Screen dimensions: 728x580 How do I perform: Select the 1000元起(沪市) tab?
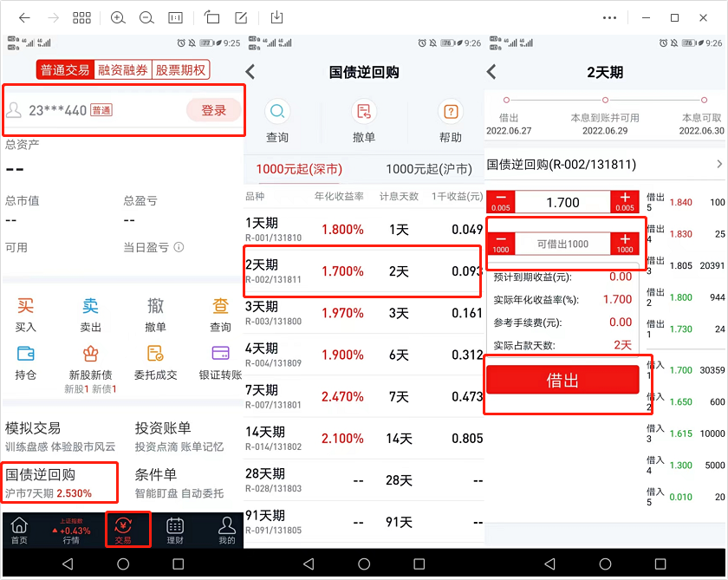tap(429, 169)
